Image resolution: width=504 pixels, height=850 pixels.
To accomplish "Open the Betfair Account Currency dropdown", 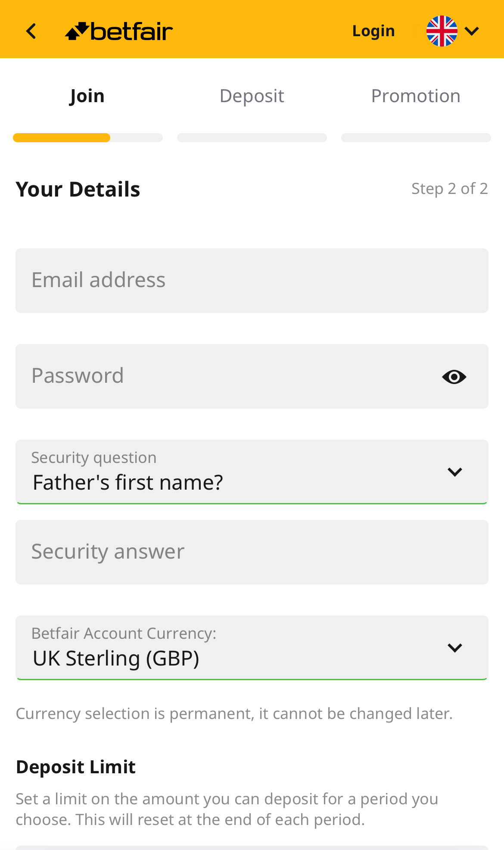I will [x=252, y=647].
